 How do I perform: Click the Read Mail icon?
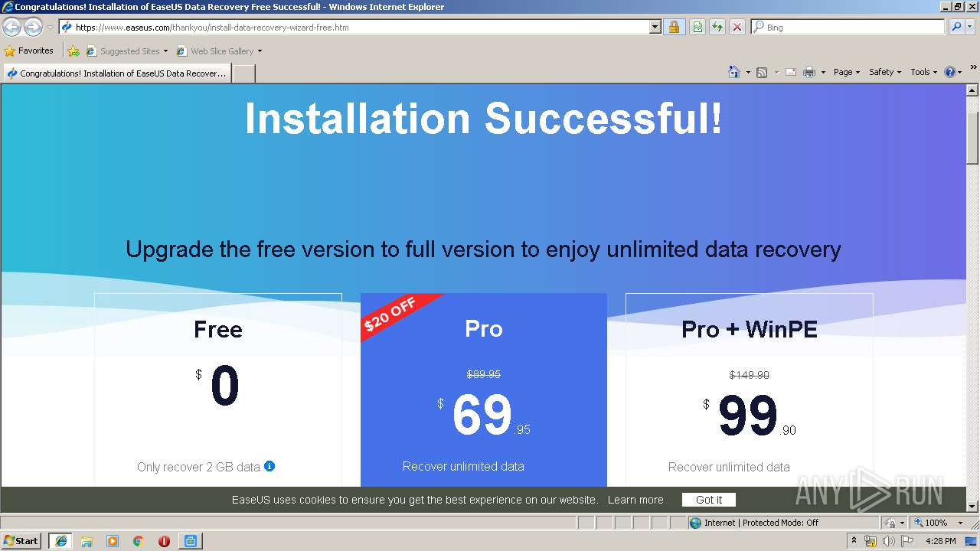tap(791, 72)
